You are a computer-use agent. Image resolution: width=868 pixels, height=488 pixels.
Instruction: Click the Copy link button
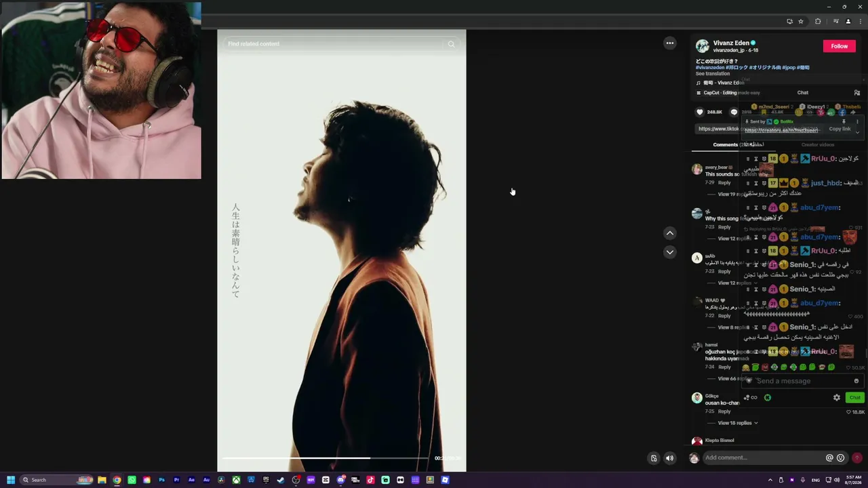click(x=840, y=129)
